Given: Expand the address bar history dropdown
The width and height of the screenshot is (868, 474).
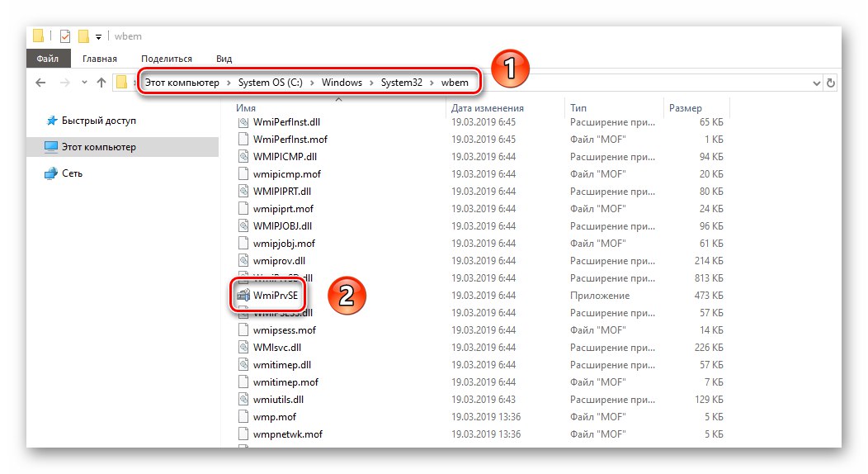Looking at the screenshot, I should (x=817, y=83).
